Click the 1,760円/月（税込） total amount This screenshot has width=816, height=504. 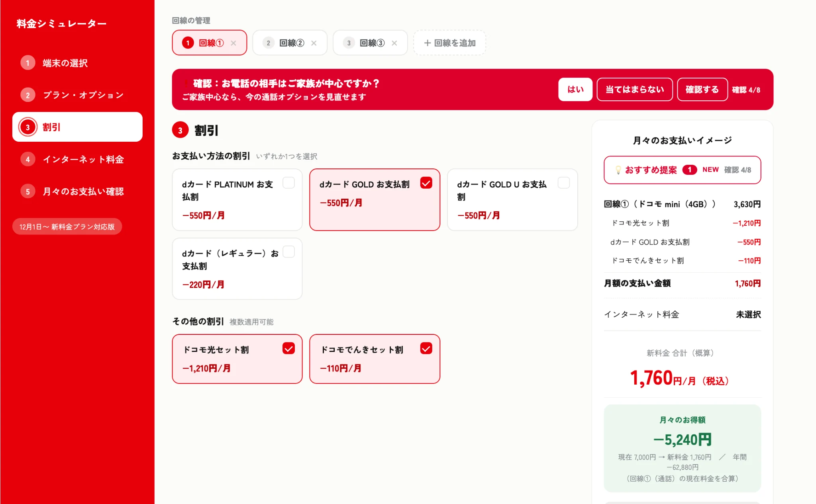tap(679, 378)
